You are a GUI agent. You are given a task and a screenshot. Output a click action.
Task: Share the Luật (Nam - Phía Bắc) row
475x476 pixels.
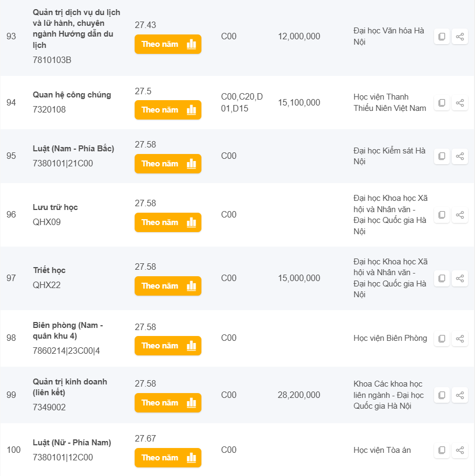pos(460,156)
